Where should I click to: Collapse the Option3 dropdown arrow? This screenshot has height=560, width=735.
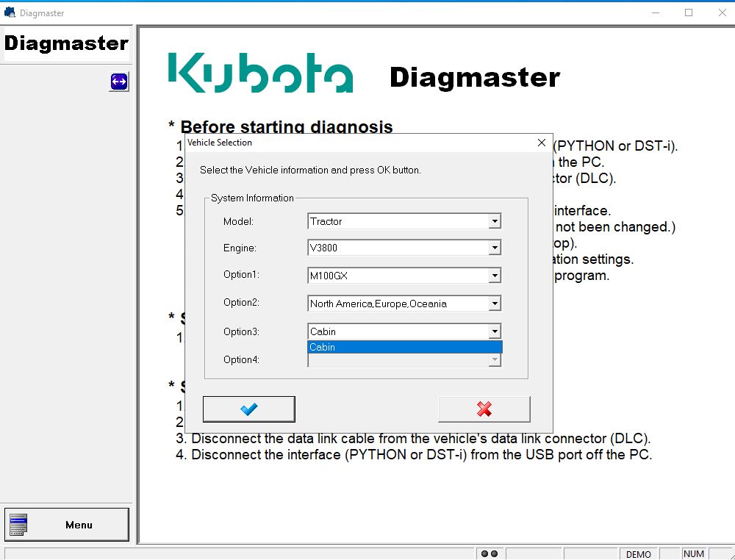click(x=495, y=331)
